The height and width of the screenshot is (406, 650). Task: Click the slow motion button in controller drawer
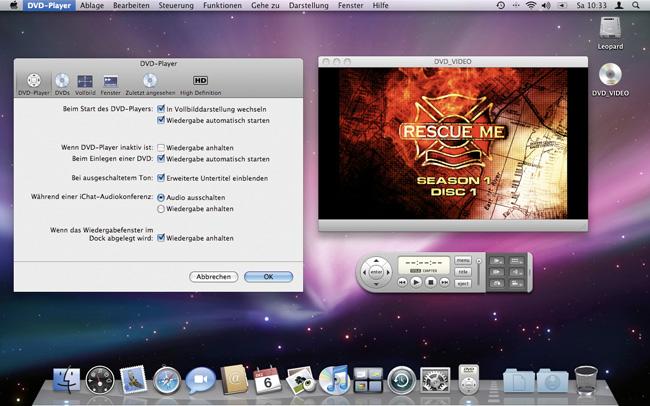coord(497,260)
